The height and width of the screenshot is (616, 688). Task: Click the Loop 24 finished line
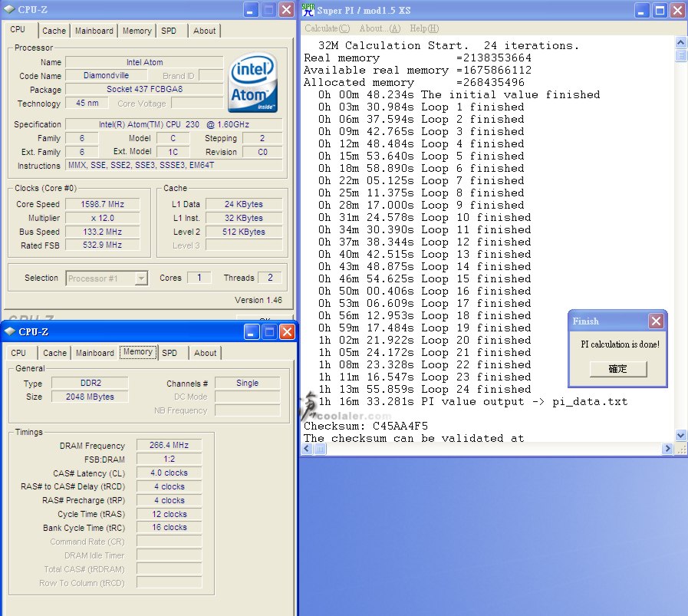pos(425,389)
